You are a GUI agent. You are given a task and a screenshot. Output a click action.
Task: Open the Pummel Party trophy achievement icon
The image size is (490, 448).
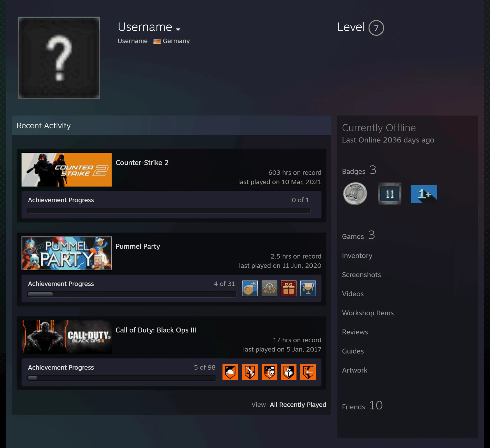pyautogui.click(x=308, y=288)
